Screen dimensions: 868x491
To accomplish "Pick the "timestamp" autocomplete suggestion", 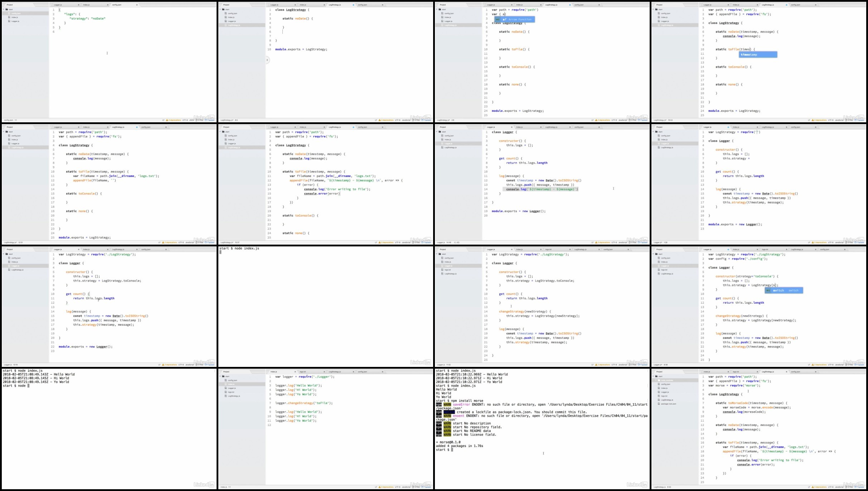I will coord(758,55).
